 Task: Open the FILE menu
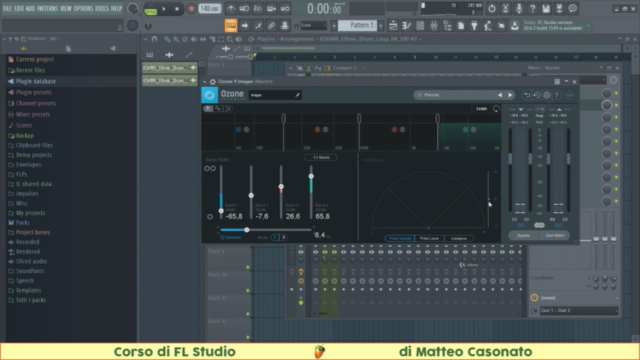(8, 9)
